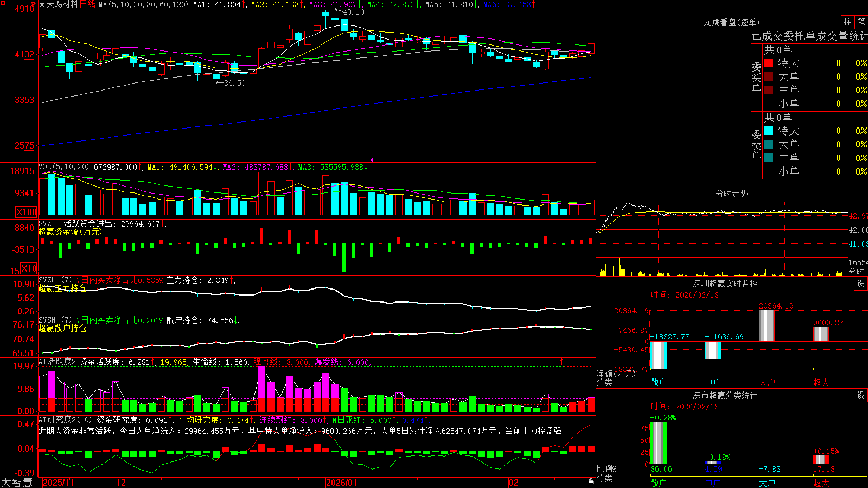Click the lock icon at timeline end
868x488 pixels.
point(591,481)
